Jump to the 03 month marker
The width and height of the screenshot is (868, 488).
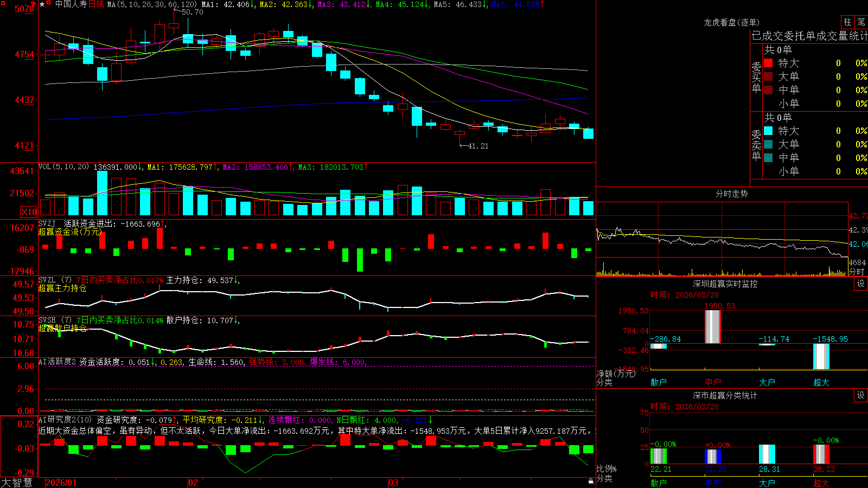point(393,483)
